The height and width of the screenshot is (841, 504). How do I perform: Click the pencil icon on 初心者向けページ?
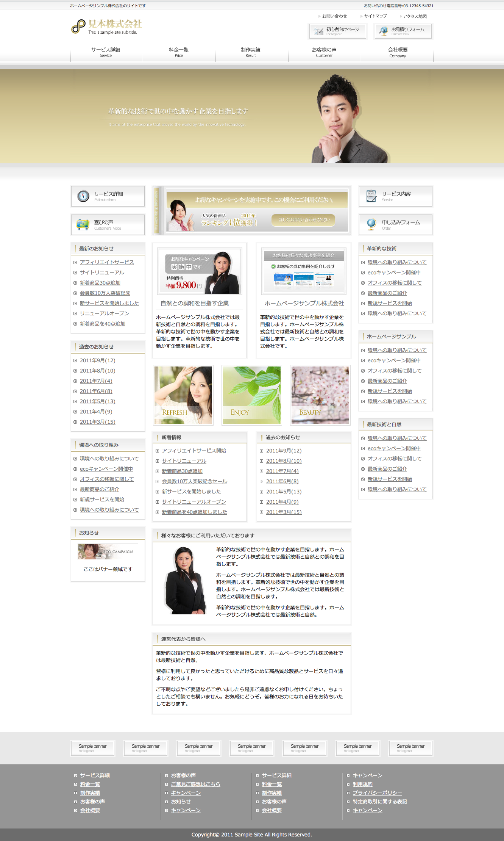[319, 31]
